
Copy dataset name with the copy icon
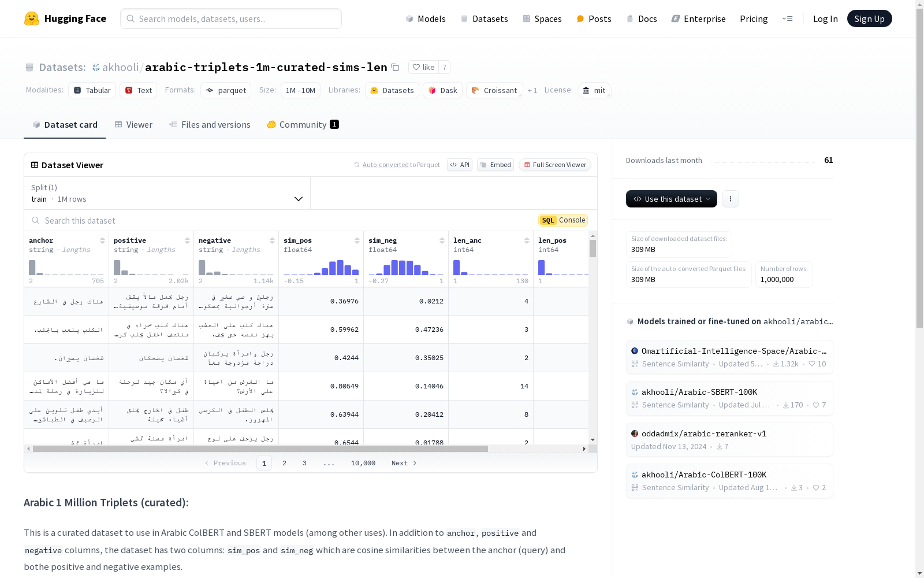(x=395, y=67)
